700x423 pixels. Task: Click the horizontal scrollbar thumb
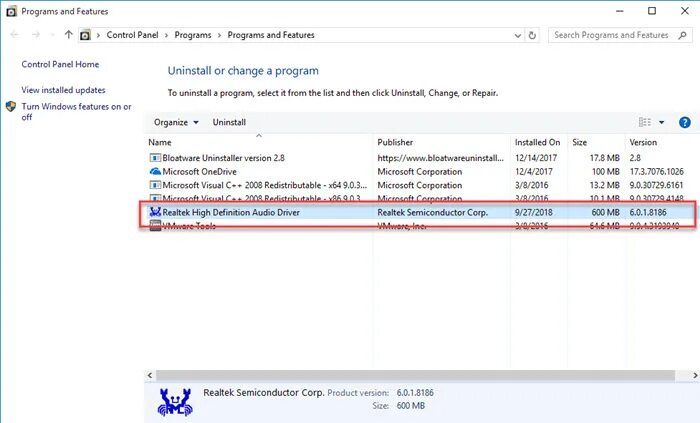pos(415,375)
